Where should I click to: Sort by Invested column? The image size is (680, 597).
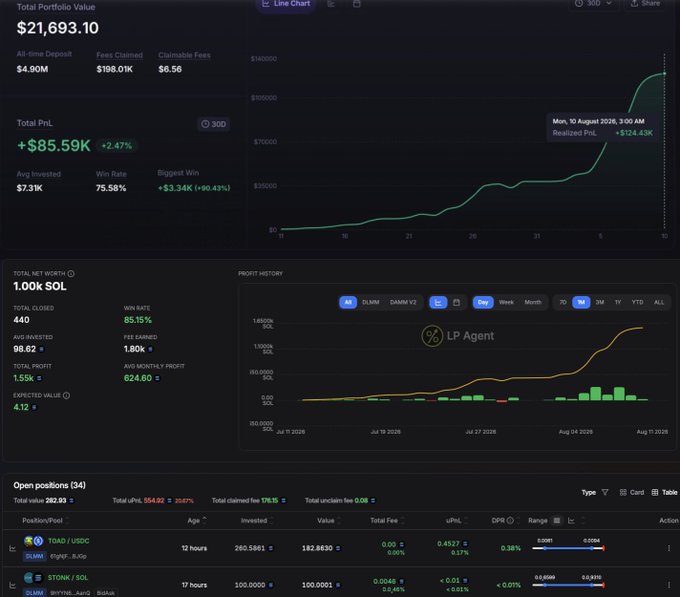point(258,520)
